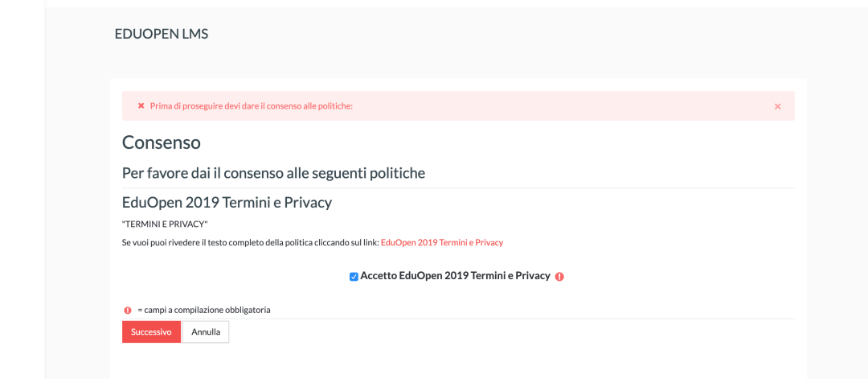Screen dimensions: 868x379
Task: Click the large EduOpen 2019 Termini e Privacy heading
Action: pyautogui.click(x=227, y=202)
